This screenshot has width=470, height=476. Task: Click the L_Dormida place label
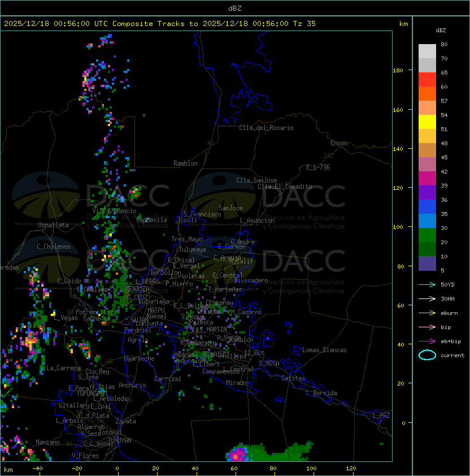[321, 393]
